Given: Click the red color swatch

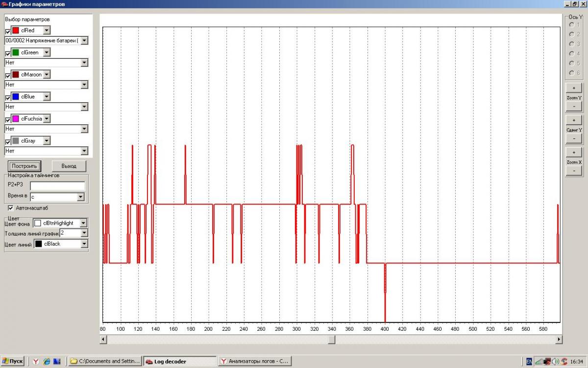Looking at the screenshot, I should point(16,30).
